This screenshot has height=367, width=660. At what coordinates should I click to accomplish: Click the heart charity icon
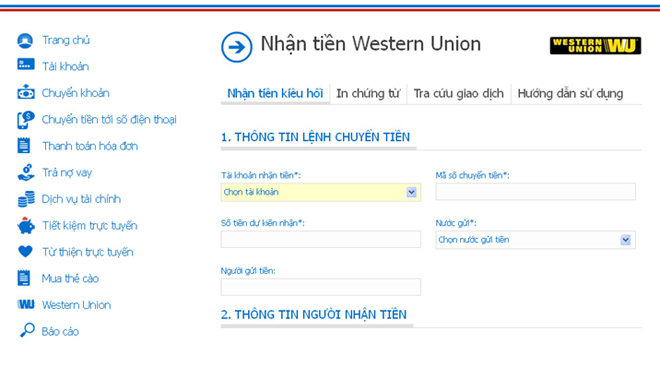pos(25,252)
